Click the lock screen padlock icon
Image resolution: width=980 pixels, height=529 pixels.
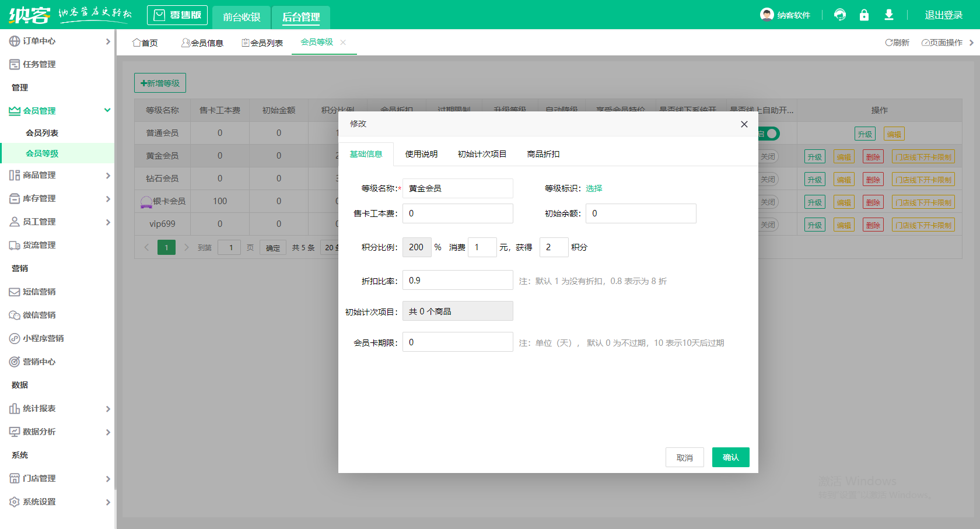(x=864, y=15)
